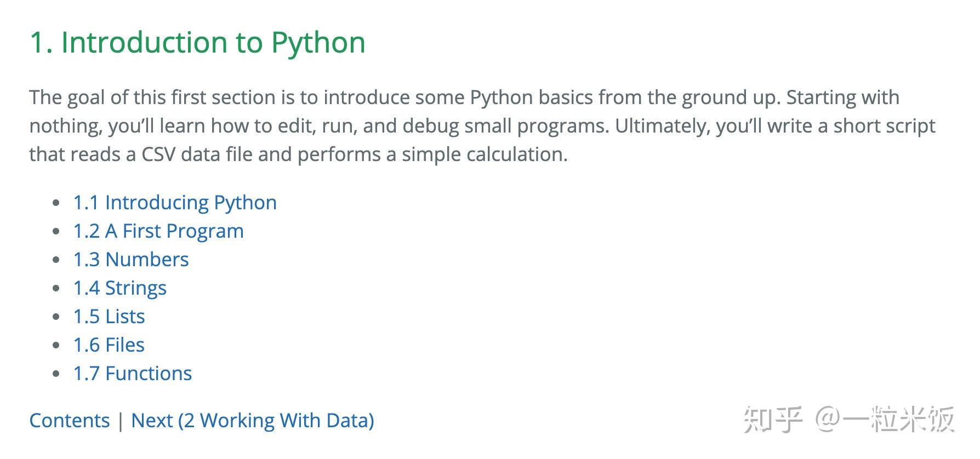Screen dimensions: 980x459
Task: Go to Next (2 Working With Data)
Action: tap(253, 421)
